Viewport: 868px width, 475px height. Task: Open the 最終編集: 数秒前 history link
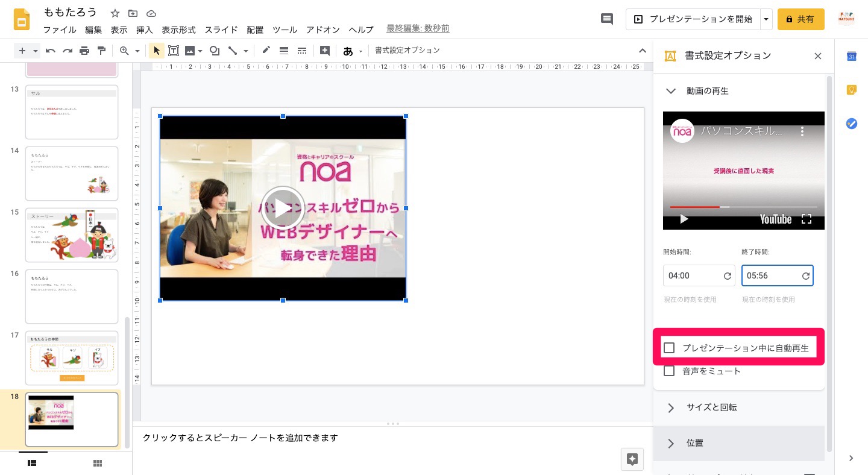[x=418, y=29]
